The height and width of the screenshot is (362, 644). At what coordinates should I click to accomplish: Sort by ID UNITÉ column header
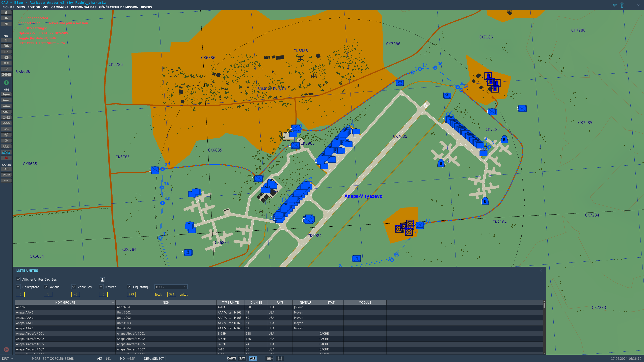click(256, 302)
